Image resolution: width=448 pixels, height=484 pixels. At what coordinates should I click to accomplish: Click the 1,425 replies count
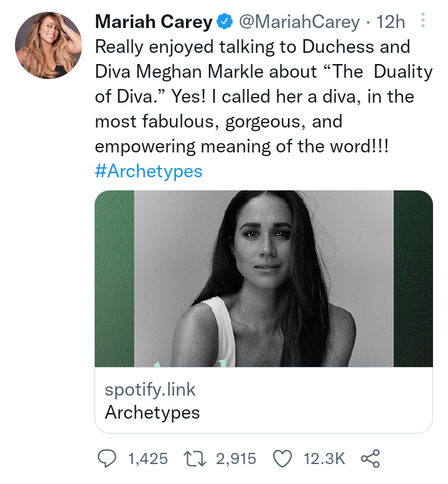[147, 459]
